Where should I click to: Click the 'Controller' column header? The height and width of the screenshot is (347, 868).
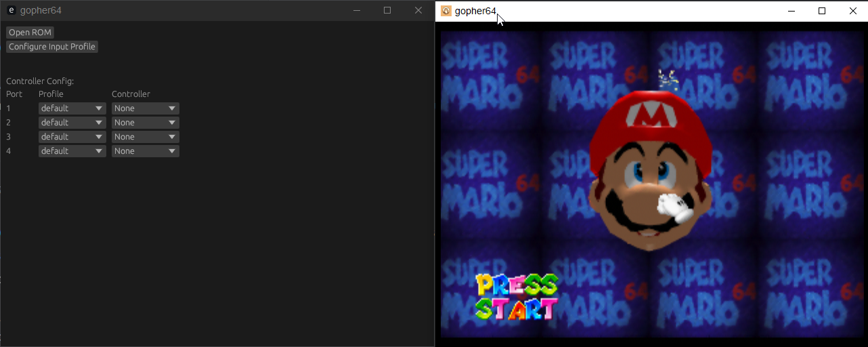point(131,94)
